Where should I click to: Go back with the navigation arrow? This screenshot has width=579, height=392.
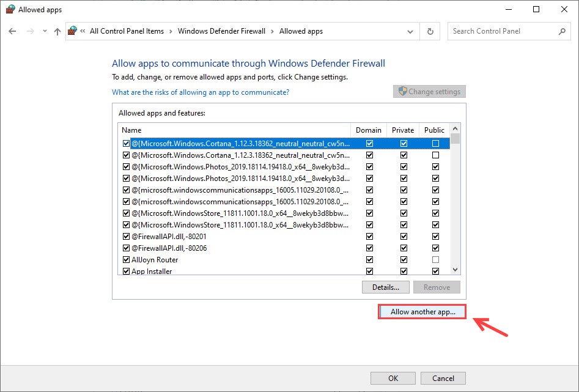click(x=12, y=31)
